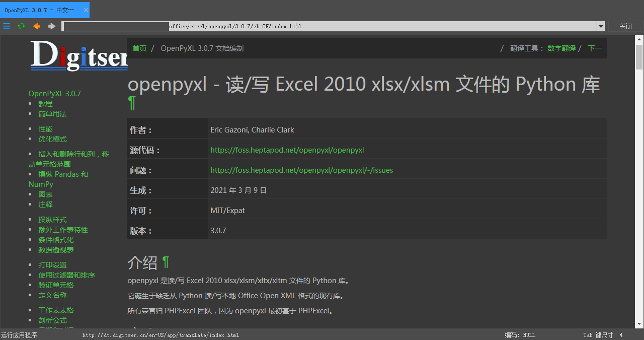
Task: Navigate back with the orange back arrow
Action: [36, 26]
